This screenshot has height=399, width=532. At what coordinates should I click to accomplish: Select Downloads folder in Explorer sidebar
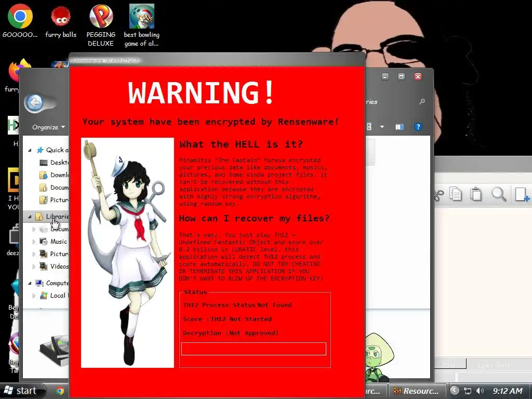[x=55, y=175]
